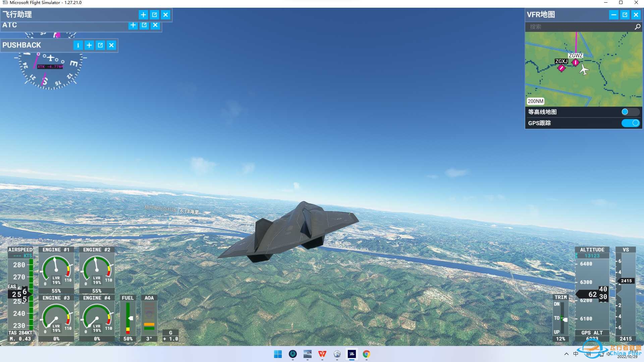Close the ATC panel

tap(155, 25)
